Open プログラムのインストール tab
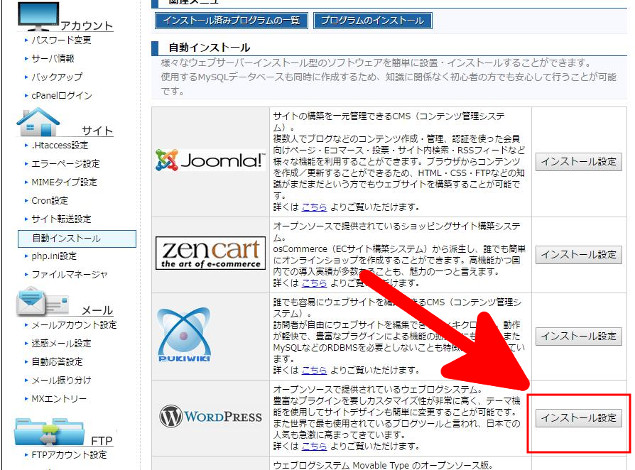This screenshot has width=635, height=470. pos(373,20)
